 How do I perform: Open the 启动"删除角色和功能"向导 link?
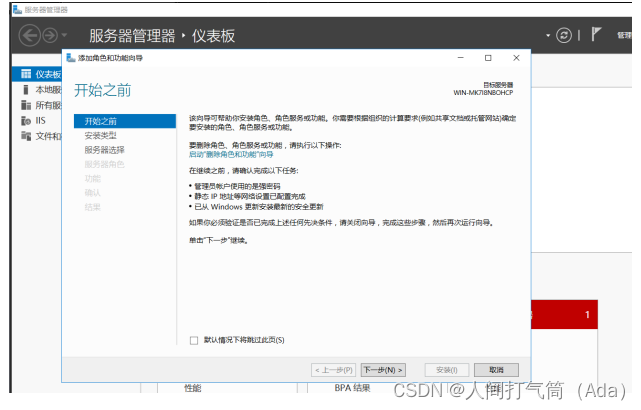[231, 155]
